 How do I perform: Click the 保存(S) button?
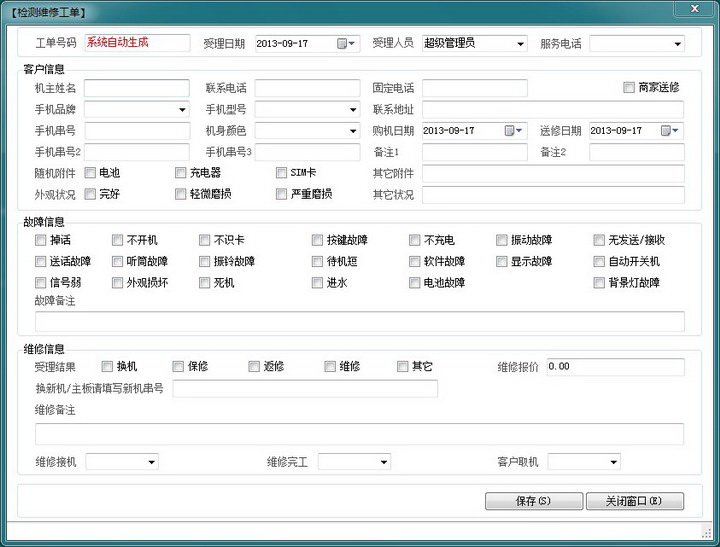point(533,501)
